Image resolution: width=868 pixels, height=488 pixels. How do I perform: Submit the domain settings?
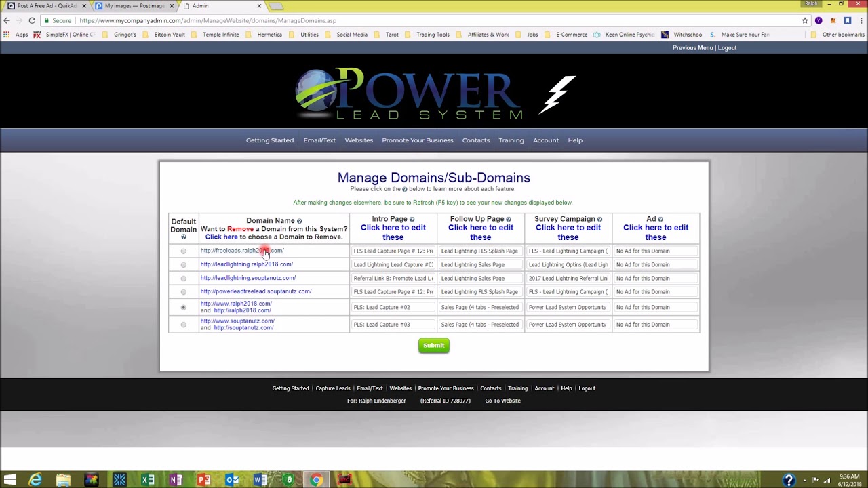(x=434, y=346)
